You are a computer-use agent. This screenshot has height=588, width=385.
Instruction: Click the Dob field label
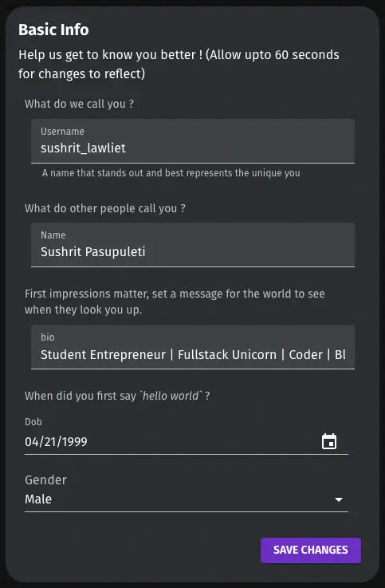coord(33,422)
